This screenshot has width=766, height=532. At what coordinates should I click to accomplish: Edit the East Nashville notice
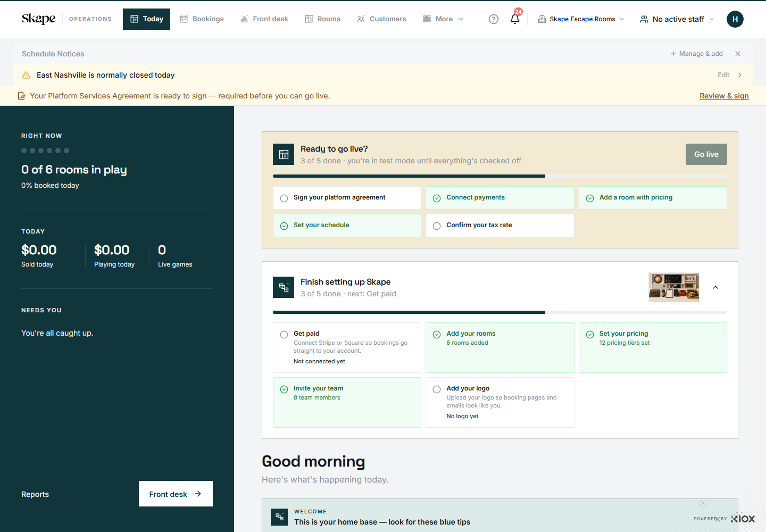click(723, 75)
